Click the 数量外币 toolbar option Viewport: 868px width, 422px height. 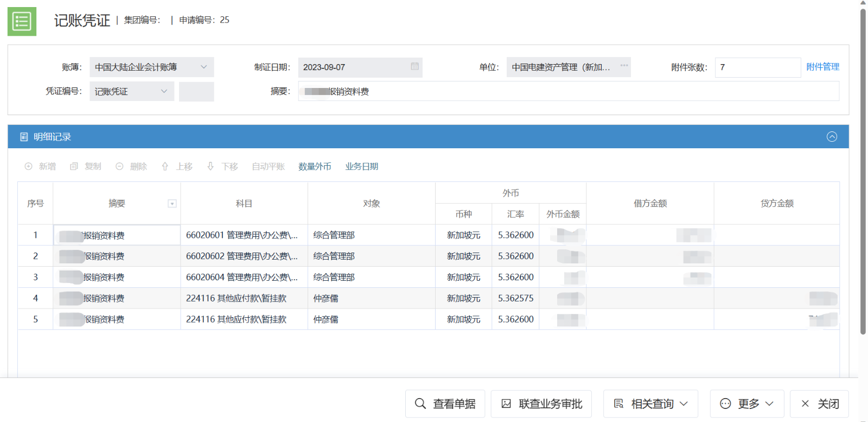(x=315, y=167)
